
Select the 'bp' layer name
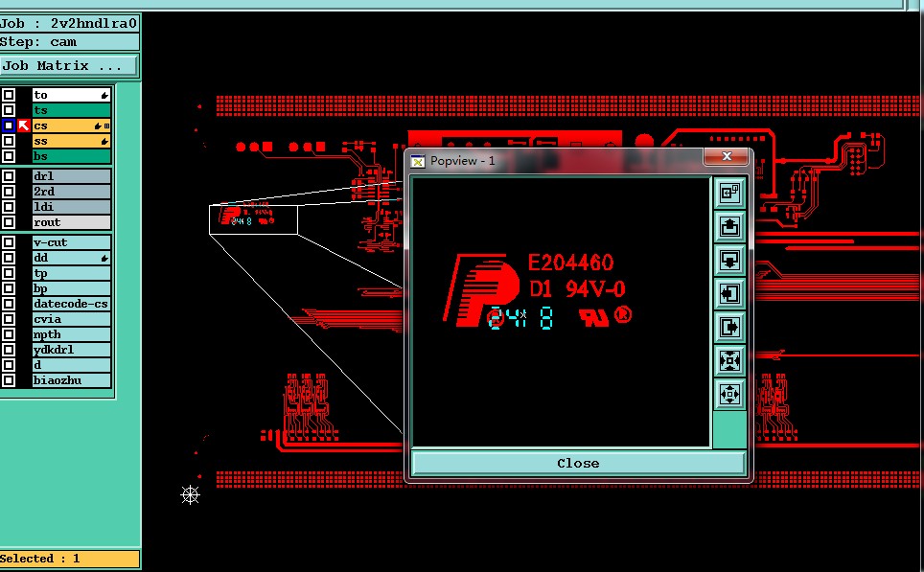click(71, 288)
